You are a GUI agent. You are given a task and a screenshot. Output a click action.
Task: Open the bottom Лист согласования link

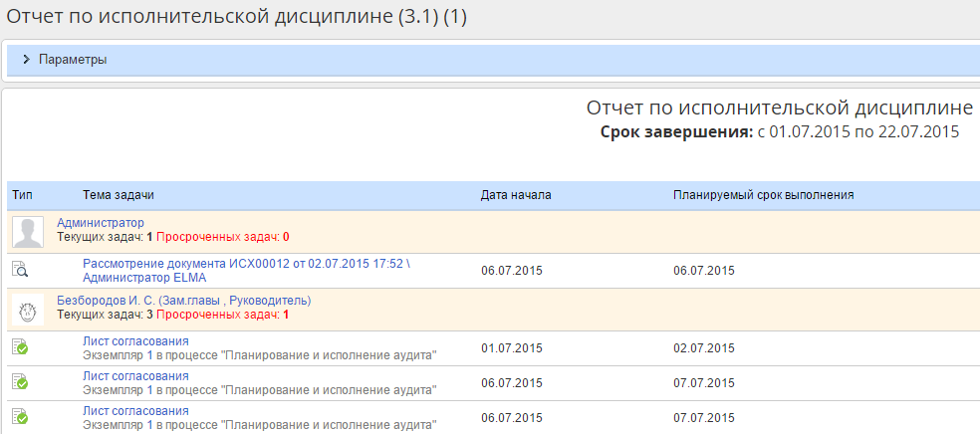click(x=135, y=411)
